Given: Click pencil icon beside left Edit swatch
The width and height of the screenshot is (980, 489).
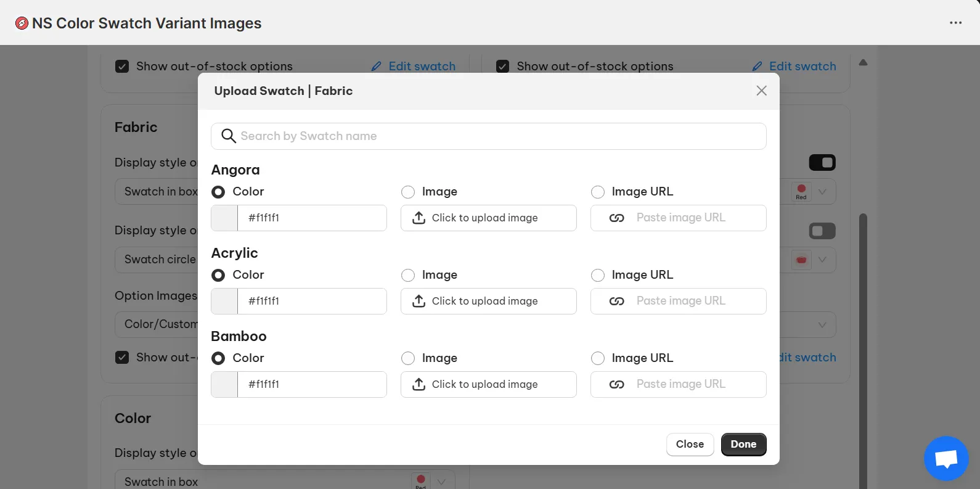Looking at the screenshot, I should point(377,66).
